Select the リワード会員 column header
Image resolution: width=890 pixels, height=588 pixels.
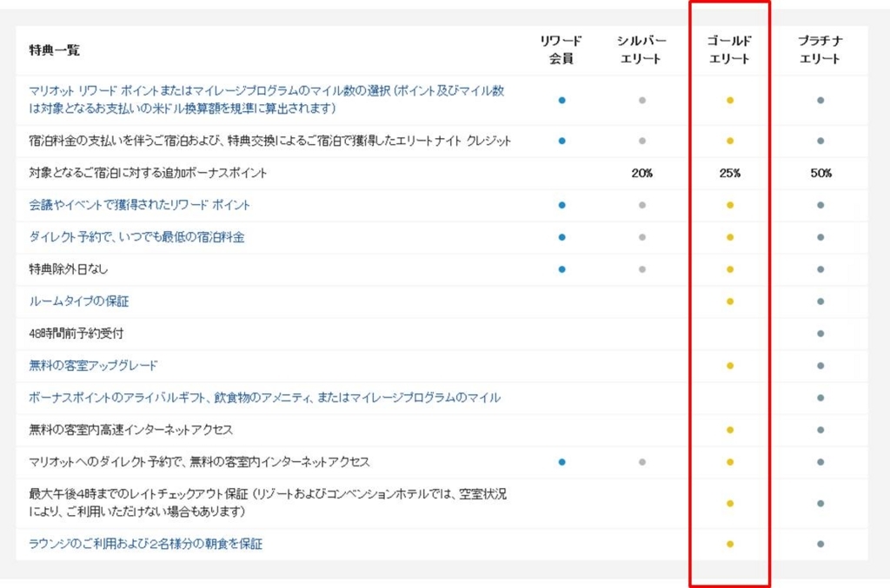coord(561,50)
